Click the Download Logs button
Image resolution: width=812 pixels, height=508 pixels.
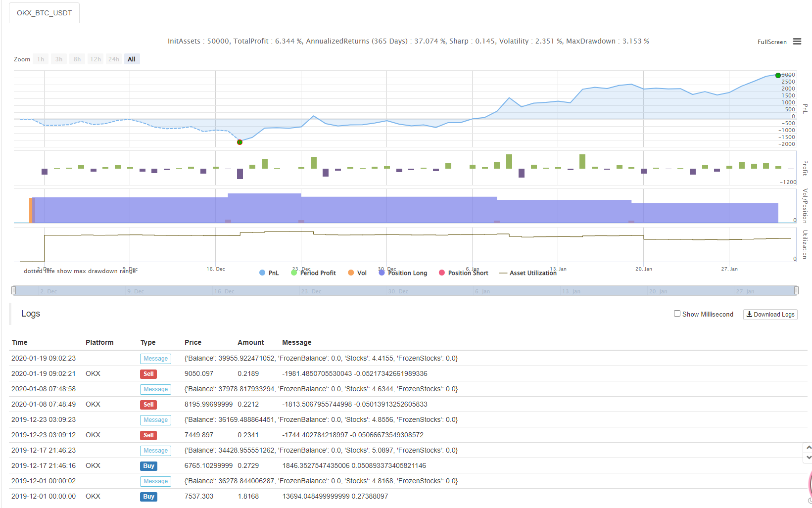770,315
